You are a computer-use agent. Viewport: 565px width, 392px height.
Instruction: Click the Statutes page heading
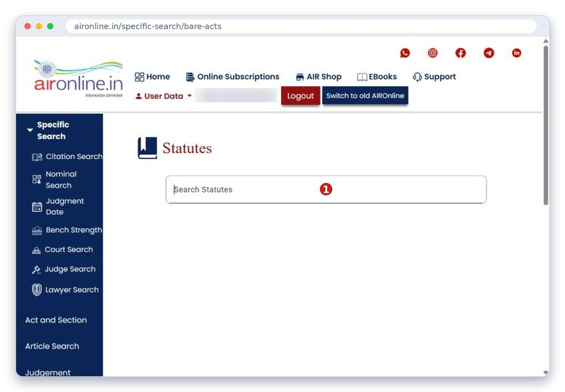click(187, 148)
